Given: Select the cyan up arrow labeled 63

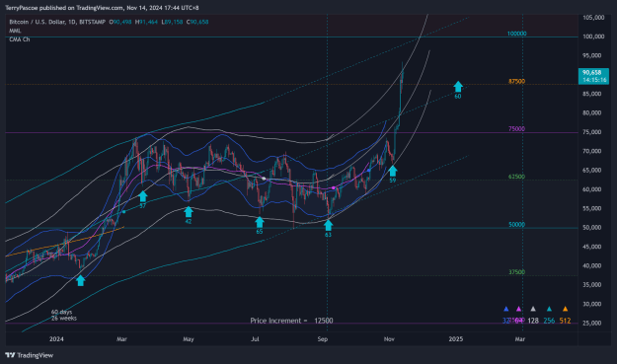Looking at the screenshot, I should point(328,225).
